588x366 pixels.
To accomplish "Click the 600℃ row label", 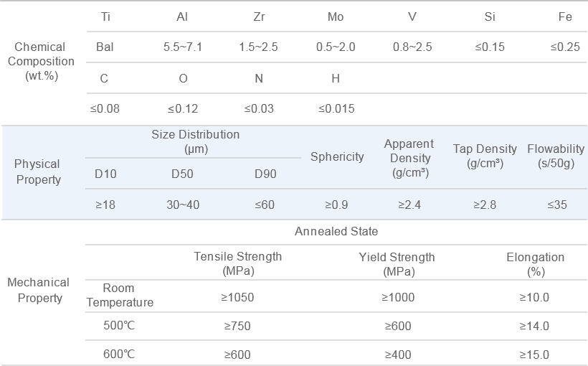I will coord(119,354).
